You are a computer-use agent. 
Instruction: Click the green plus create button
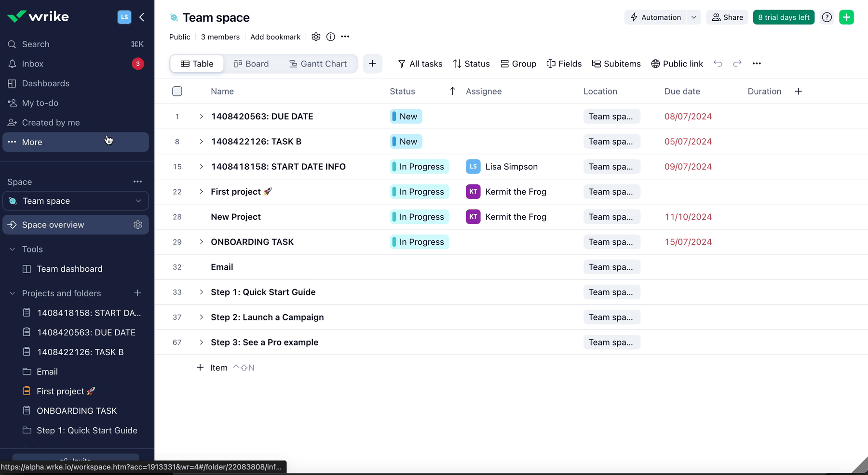pos(846,17)
